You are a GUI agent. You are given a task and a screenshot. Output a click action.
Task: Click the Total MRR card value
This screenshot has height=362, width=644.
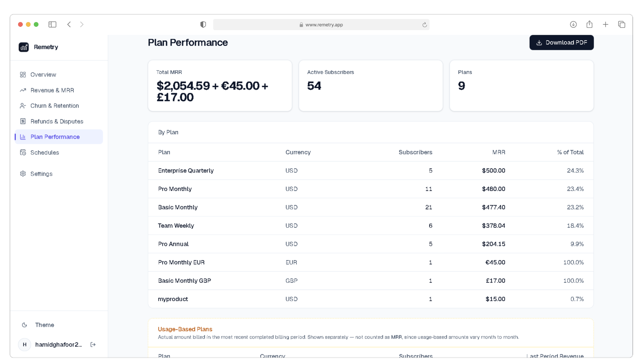coord(212,92)
